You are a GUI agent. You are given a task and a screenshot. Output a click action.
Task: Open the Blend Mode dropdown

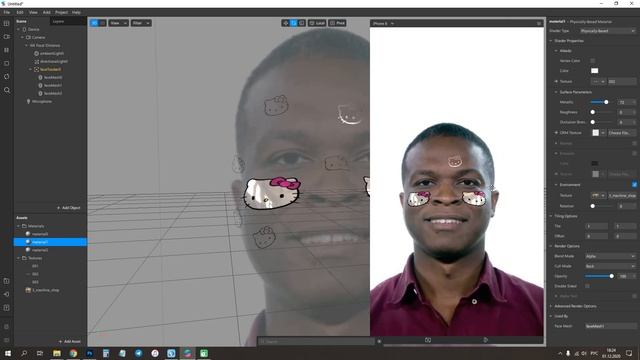pos(610,256)
